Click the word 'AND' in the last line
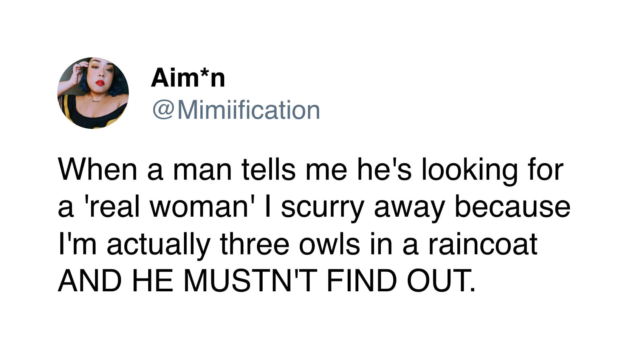 tap(89, 282)
